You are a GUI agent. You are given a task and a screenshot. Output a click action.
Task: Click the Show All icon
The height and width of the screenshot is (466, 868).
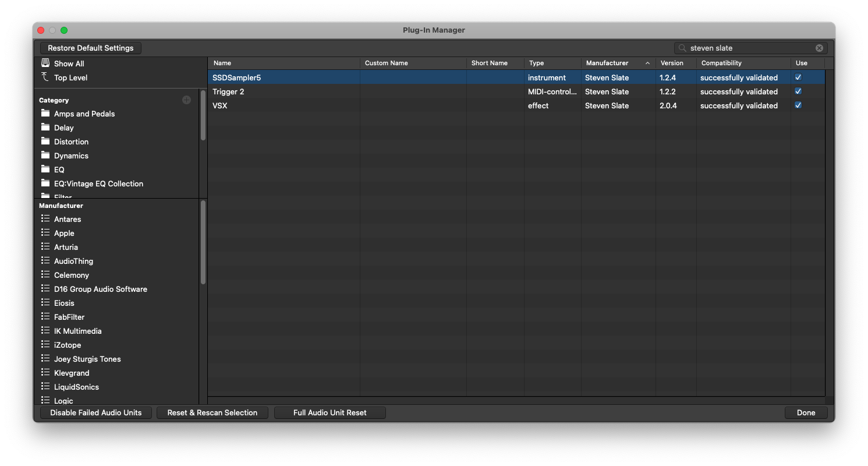tap(45, 63)
